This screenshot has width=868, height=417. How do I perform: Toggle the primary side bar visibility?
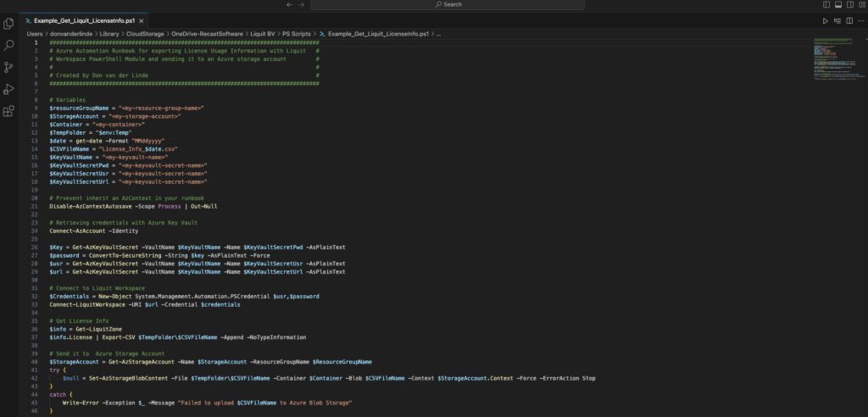[x=826, y=4]
